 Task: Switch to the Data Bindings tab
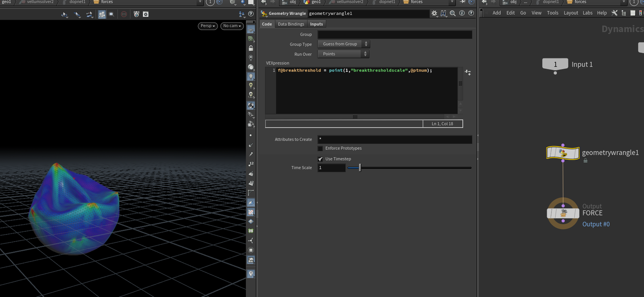[x=291, y=24]
